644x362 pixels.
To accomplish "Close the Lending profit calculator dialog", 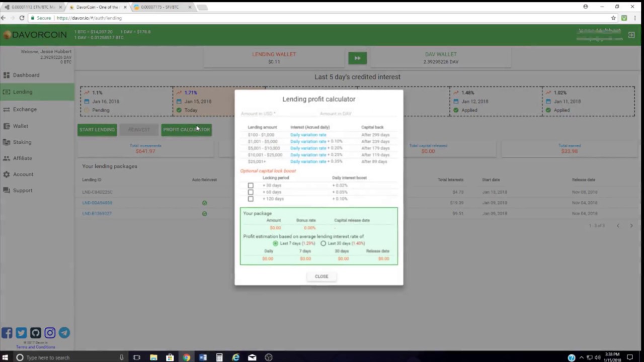I will [x=321, y=277].
